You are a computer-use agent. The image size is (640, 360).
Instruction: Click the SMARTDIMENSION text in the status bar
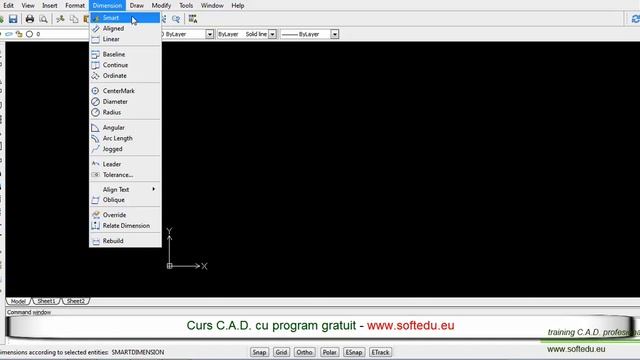tap(138, 352)
